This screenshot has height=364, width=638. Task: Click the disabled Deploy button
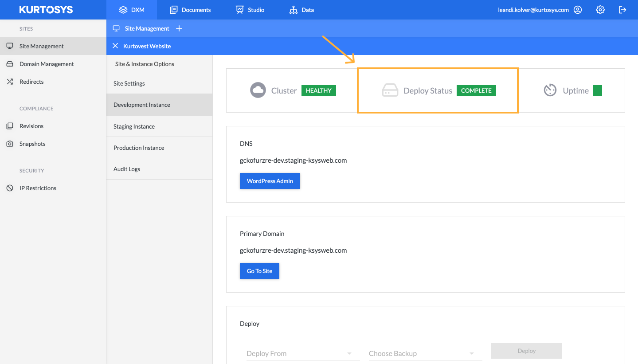coord(527,351)
